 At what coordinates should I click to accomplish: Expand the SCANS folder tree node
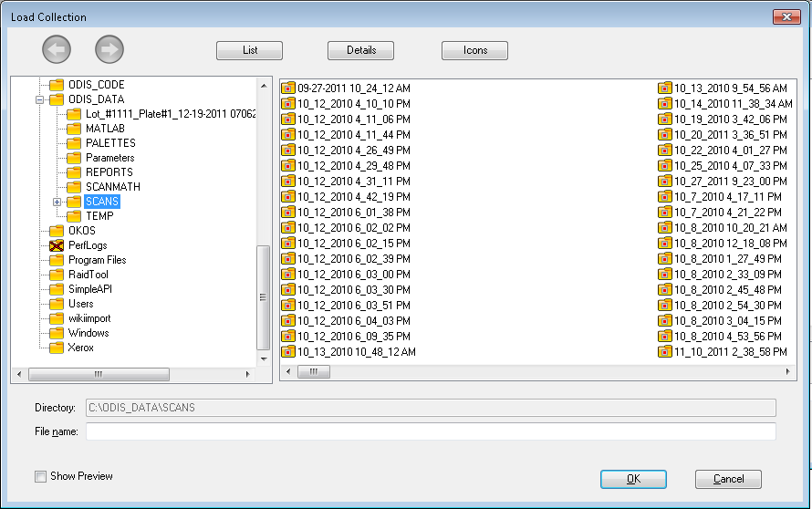pos(57,202)
